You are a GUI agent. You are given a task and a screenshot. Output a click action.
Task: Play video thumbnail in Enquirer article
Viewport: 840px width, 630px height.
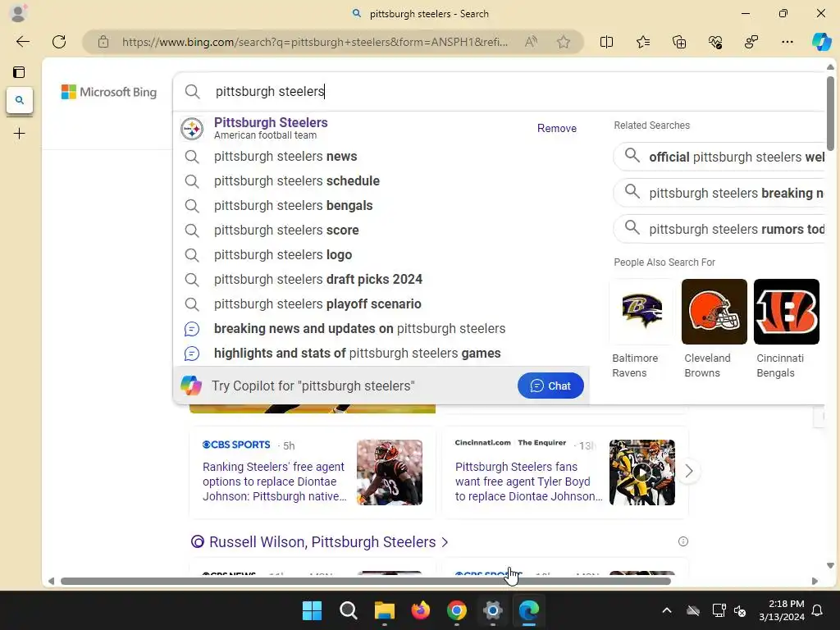[641, 472]
